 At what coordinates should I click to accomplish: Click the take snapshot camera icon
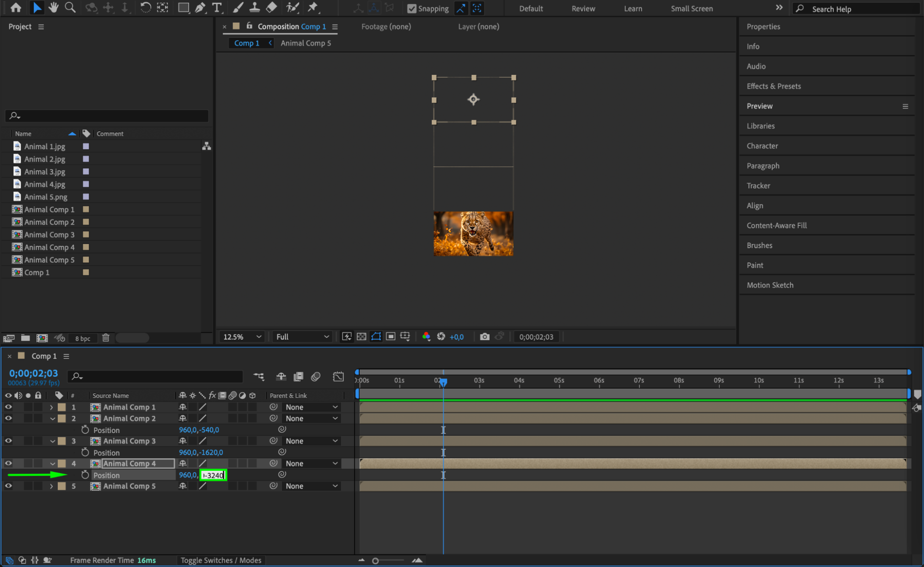(484, 336)
